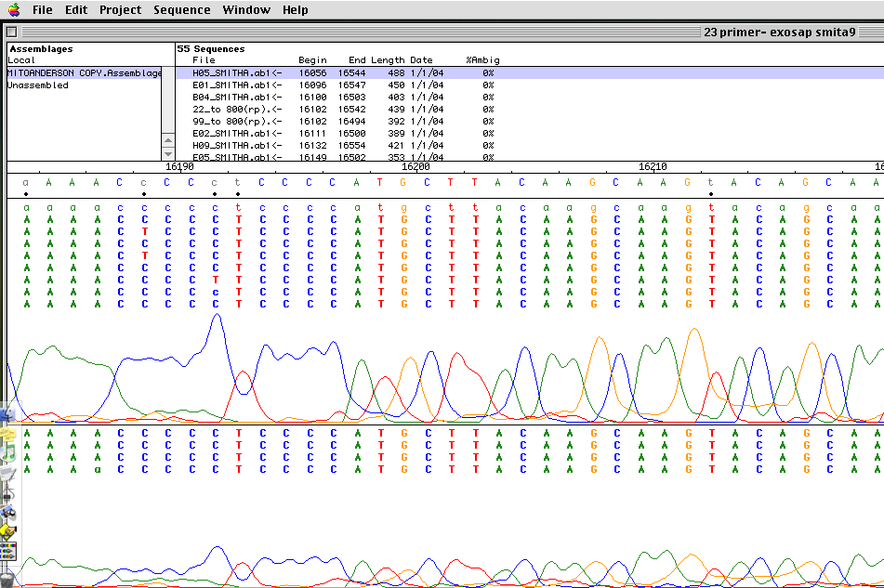The width and height of the screenshot is (884, 588).
Task: Click position 16200 on the sequence ruler
Action: 416,167
